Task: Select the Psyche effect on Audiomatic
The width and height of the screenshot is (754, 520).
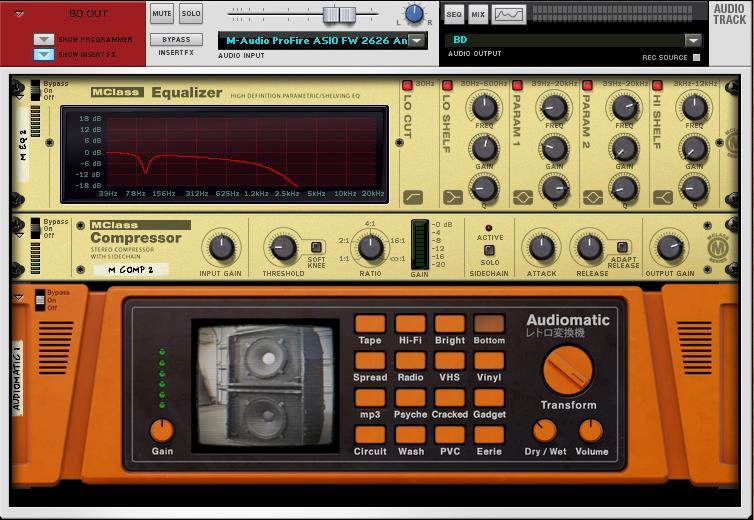Action: pos(410,398)
